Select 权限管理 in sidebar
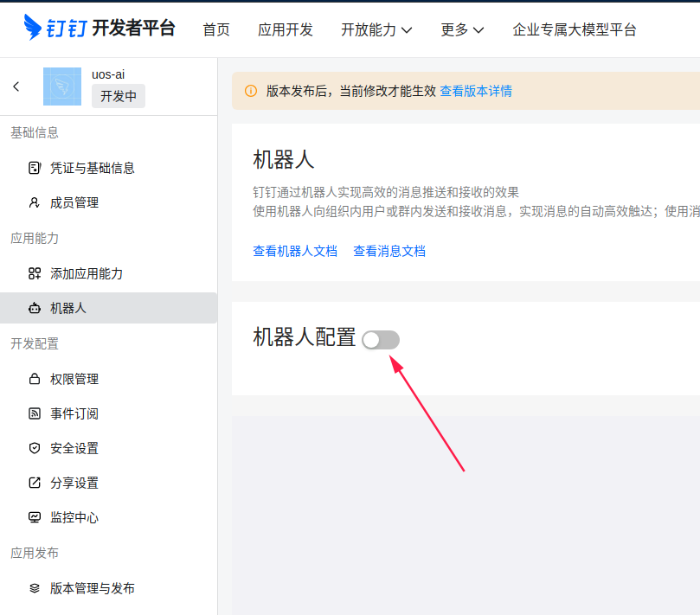Image resolution: width=700 pixels, height=615 pixels. click(108, 379)
